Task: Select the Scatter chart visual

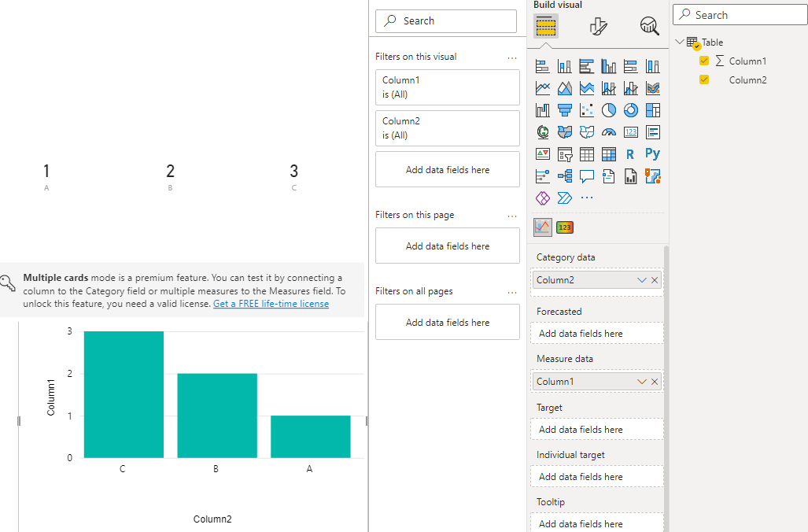Action: (586, 110)
